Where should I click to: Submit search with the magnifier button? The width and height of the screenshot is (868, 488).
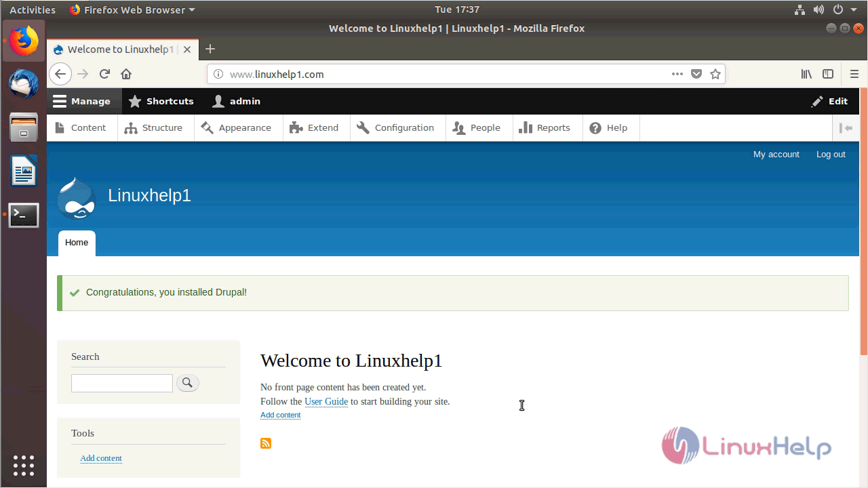pos(188,383)
